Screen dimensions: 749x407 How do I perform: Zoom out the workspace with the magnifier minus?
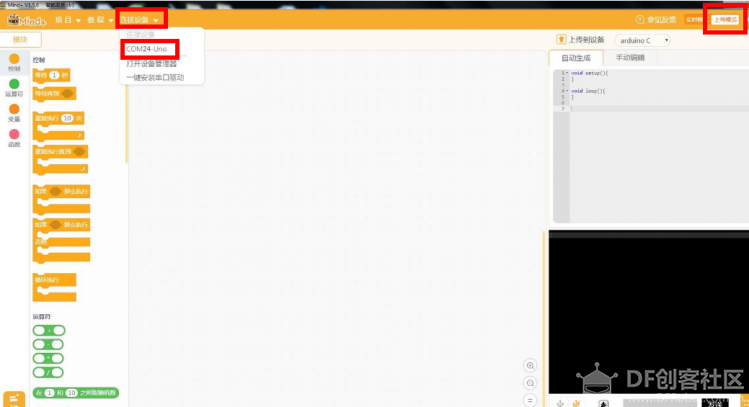tap(530, 383)
